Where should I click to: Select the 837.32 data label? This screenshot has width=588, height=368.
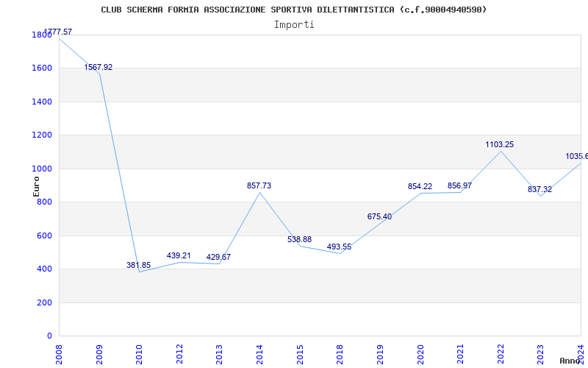539,189
